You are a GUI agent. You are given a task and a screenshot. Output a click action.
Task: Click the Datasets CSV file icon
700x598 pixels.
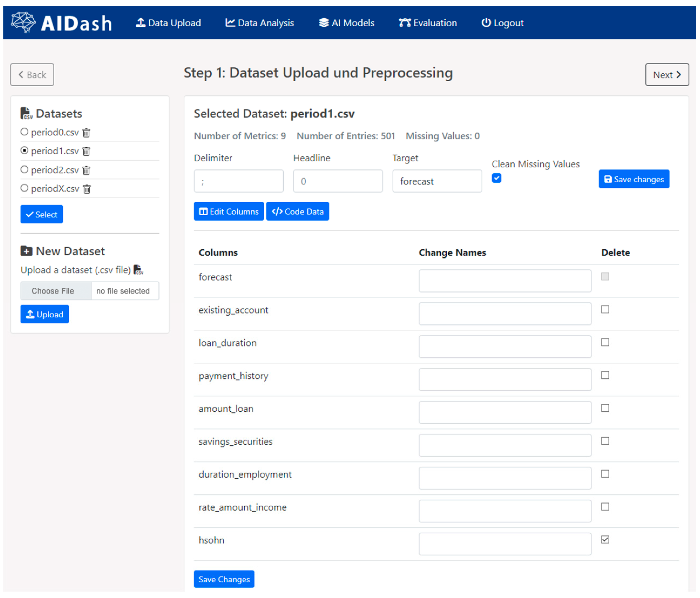pyautogui.click(x=26, y=114)
